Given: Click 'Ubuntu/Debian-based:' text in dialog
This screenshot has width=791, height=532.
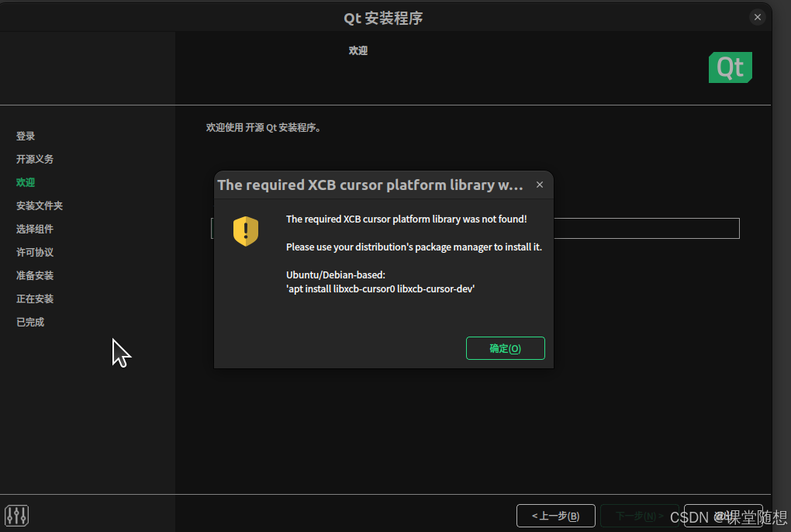Looking at the screenshot, I should tap(336, 275).
